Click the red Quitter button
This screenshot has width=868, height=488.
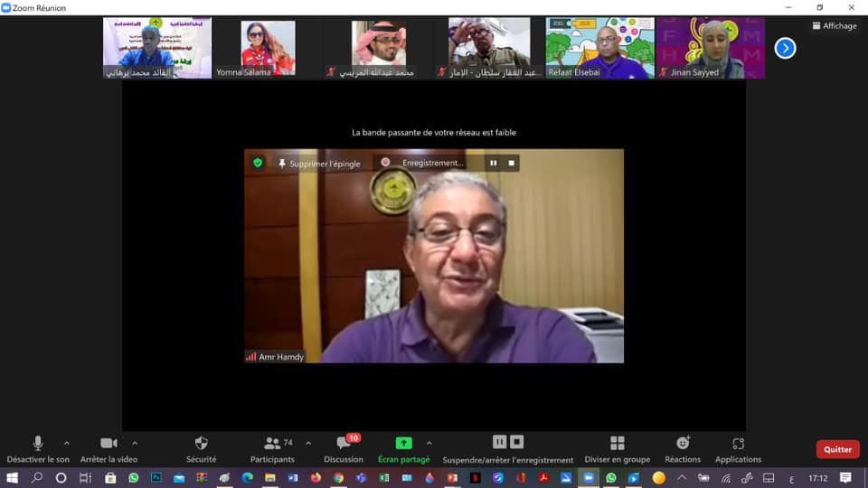[837, 449]
